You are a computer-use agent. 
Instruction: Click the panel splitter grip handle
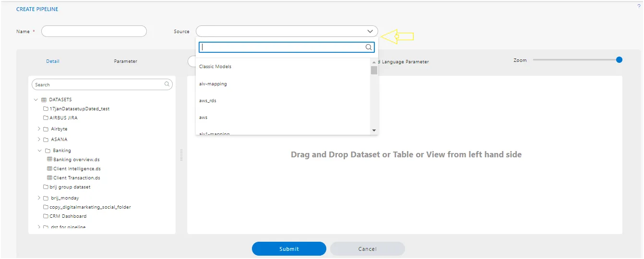pos(181,155)
